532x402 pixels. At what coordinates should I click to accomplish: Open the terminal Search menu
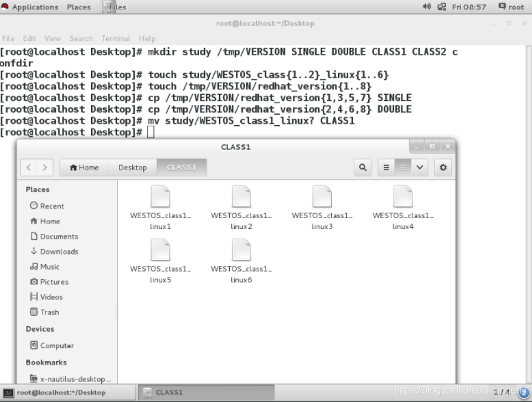[x=81, y=38]
